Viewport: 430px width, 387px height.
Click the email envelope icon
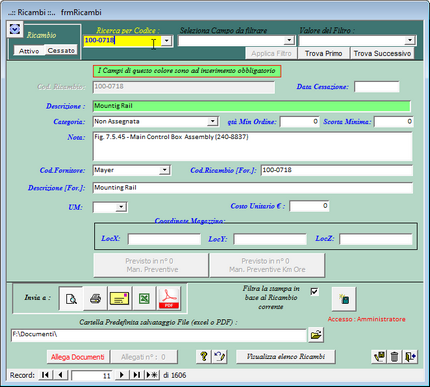pyautogui.click(x=120, y=298)
